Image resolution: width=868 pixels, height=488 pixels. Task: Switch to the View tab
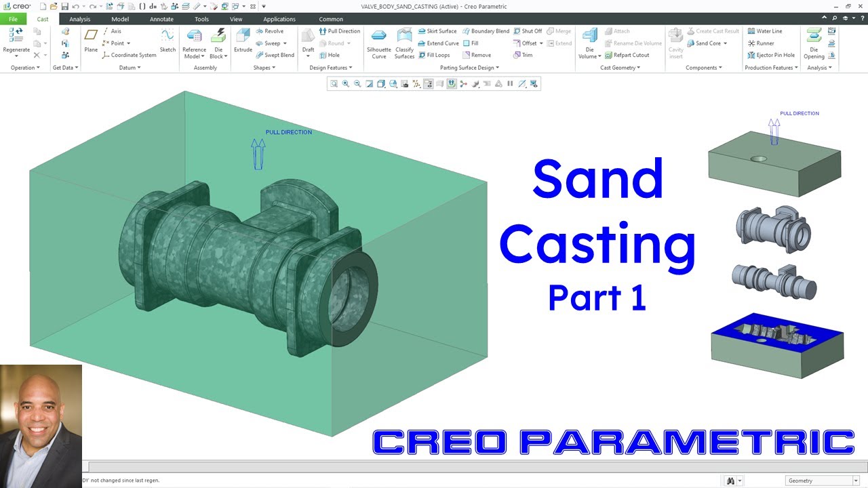[236, 19]
